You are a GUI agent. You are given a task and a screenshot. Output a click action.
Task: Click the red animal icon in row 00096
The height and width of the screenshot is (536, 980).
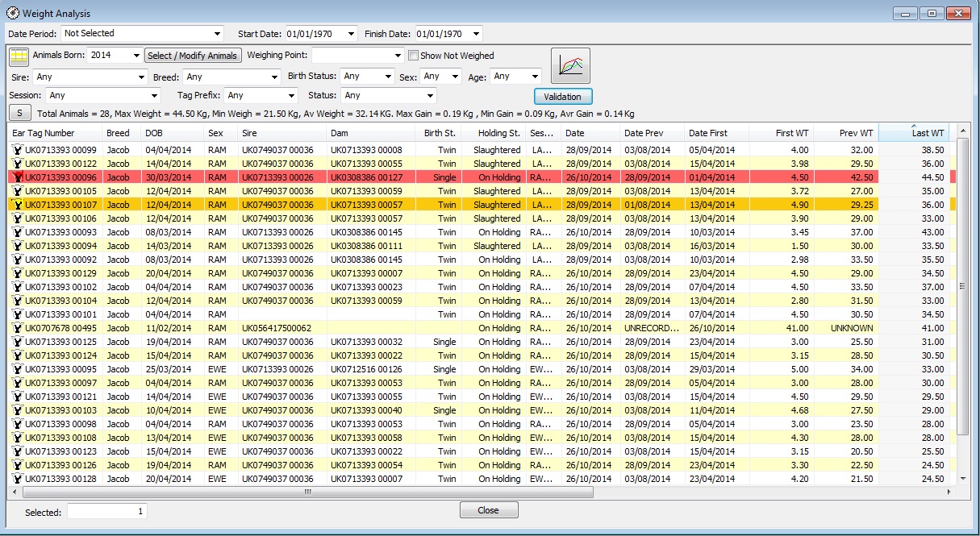(x=16, y=177)
